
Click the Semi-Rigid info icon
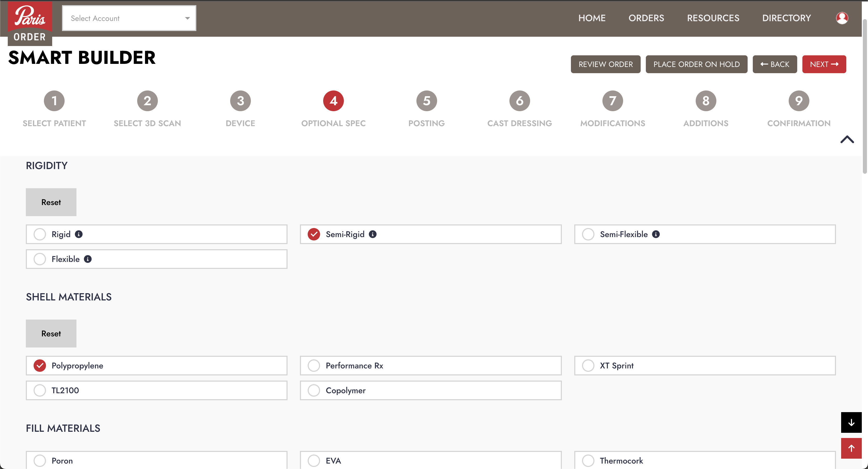tap(373, 234)
